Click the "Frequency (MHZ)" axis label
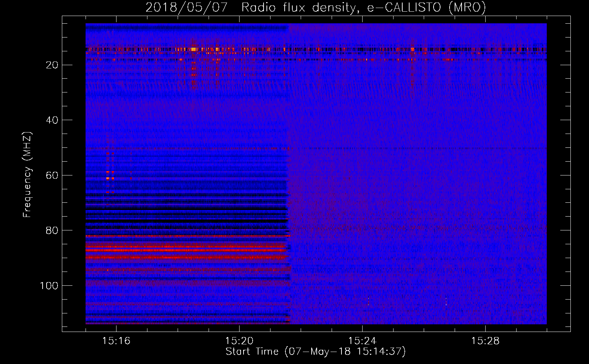589x364 pixels. pos(27,174)
